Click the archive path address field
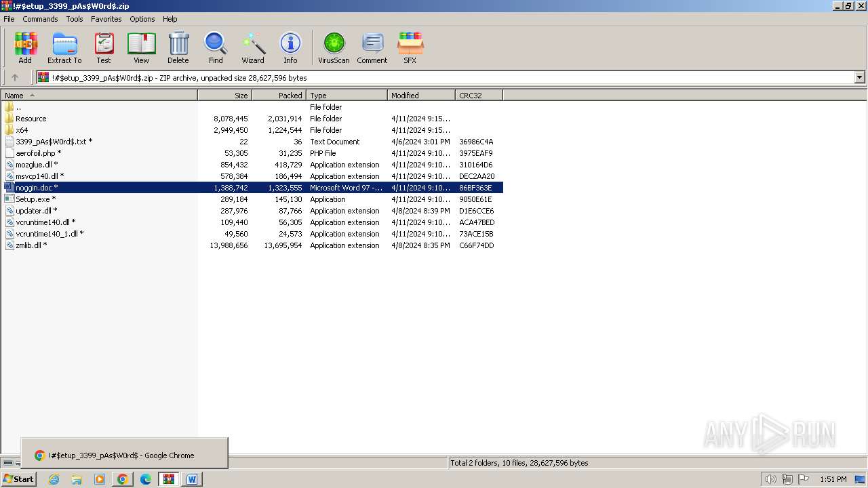The width and height of the screenshot is (868, 488). [x=446, y=78]
